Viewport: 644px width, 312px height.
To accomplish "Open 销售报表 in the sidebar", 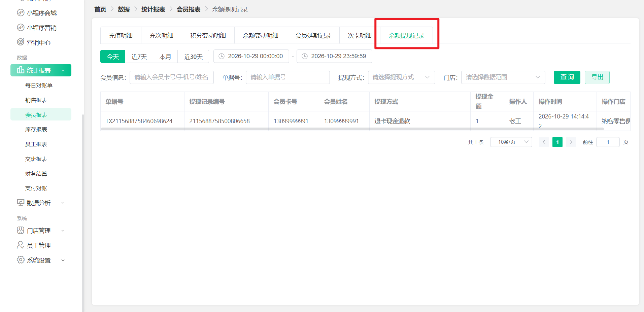I will (36, 100).
